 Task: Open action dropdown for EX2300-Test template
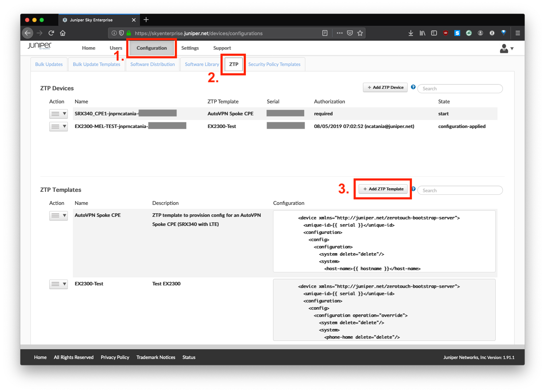point(58,284)
